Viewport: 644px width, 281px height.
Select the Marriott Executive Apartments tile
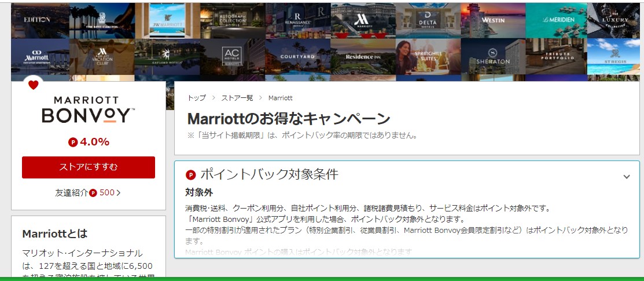pos(41,57)
